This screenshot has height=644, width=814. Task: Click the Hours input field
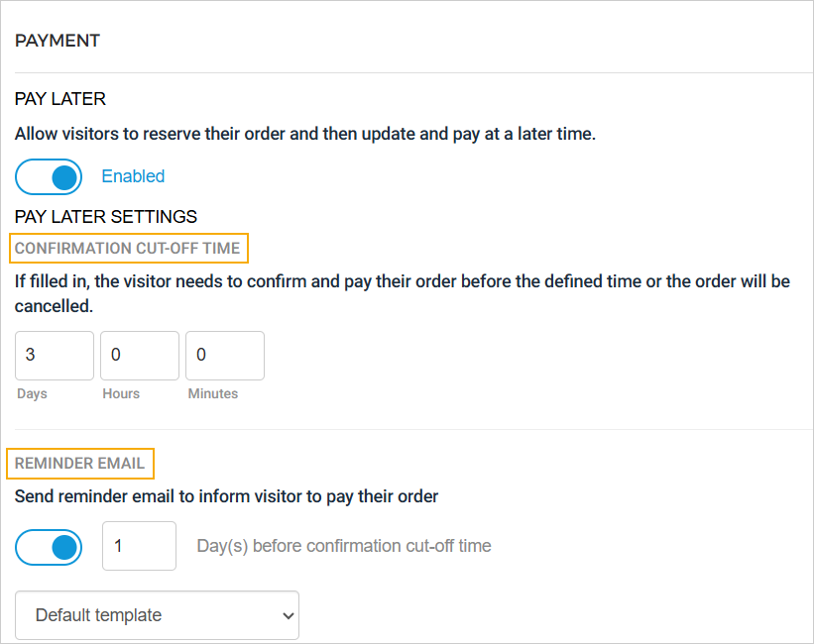[x=140, y=355]
